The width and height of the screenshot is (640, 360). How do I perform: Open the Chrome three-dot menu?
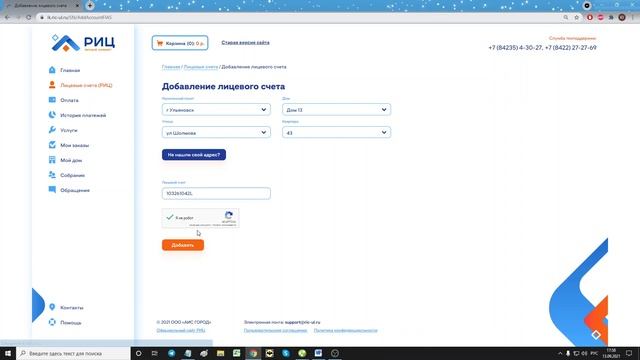click(x=633, y=18)
